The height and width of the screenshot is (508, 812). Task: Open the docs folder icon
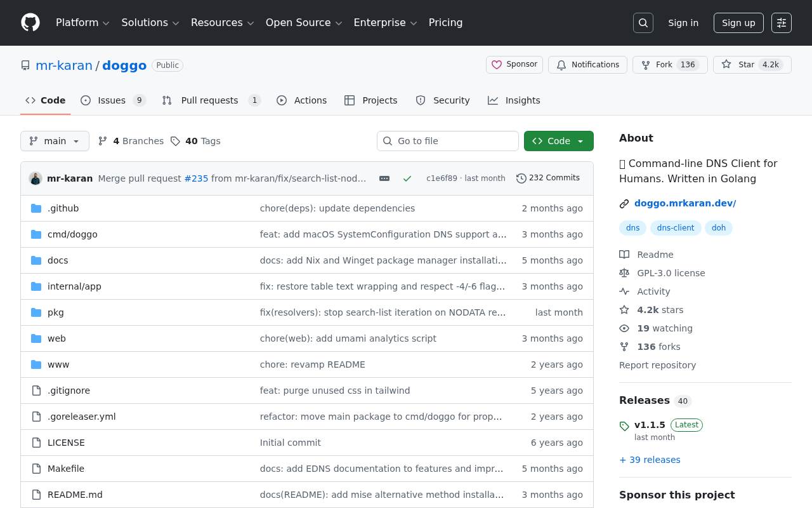point(36,260)
